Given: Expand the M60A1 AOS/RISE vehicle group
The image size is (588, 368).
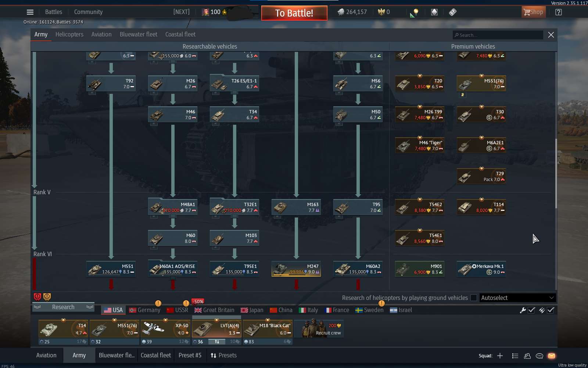Looking at the screenshot, I should point(173,278).
